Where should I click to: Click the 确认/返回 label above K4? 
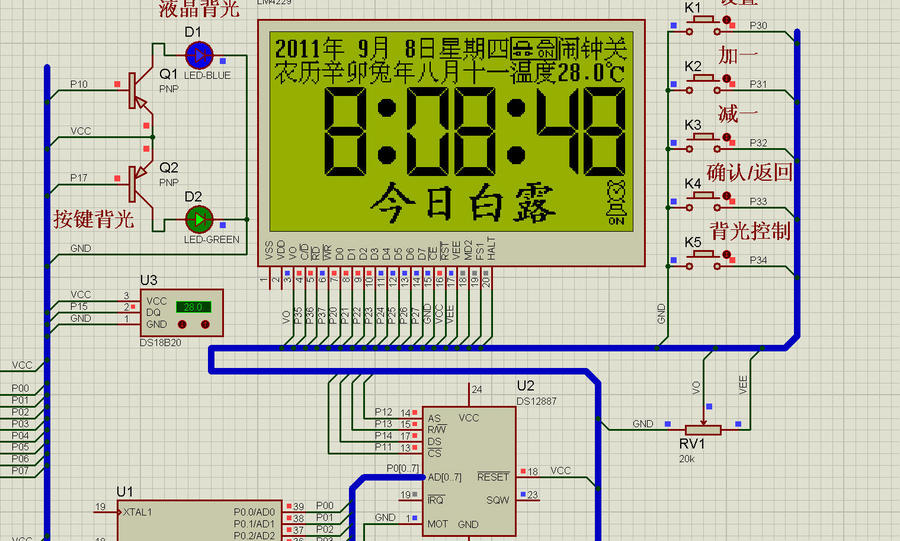click(749, 172)
